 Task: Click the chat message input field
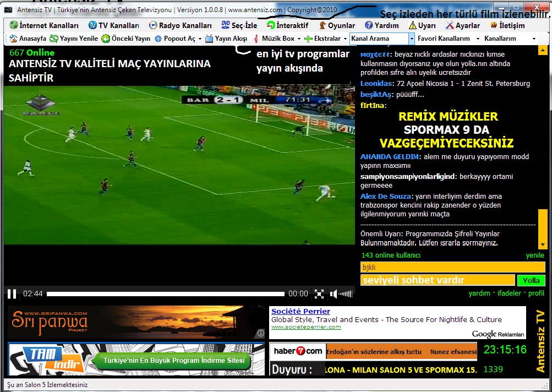coord(438,280)
